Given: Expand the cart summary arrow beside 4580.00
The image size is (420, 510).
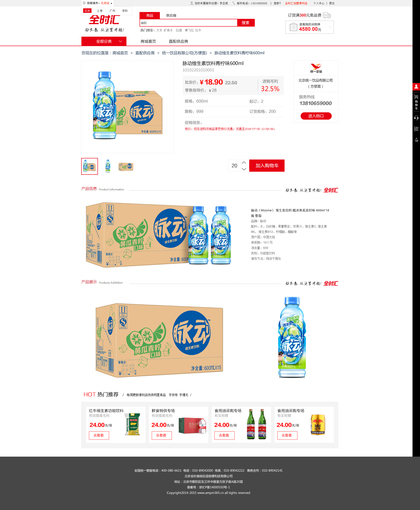Looking at the screenshot, I should (330, 27).
